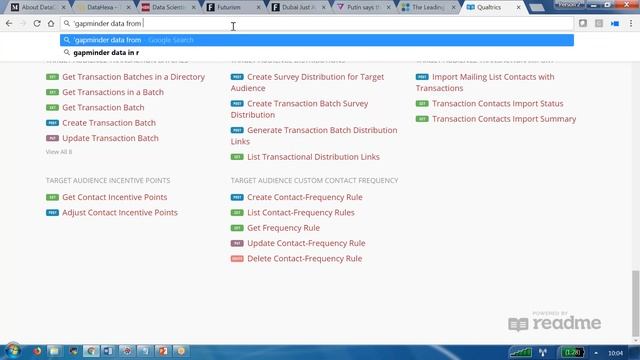Close the About Data tab
Screen dimensions: 640x360
coord(63,7)
